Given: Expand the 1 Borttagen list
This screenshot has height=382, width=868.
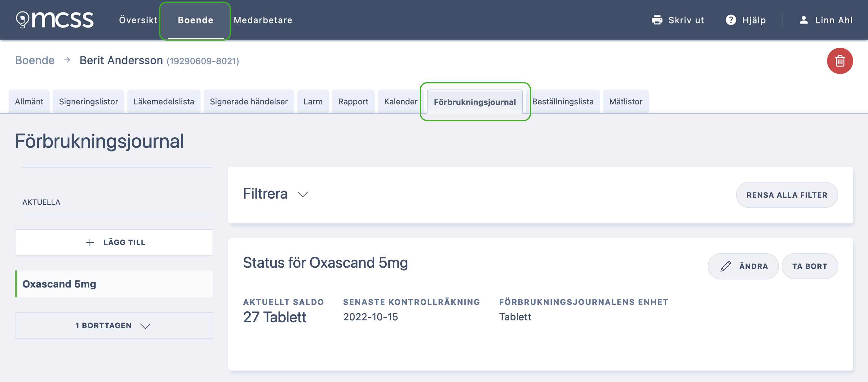Looking at the screenshot, I should click(114, 325).
